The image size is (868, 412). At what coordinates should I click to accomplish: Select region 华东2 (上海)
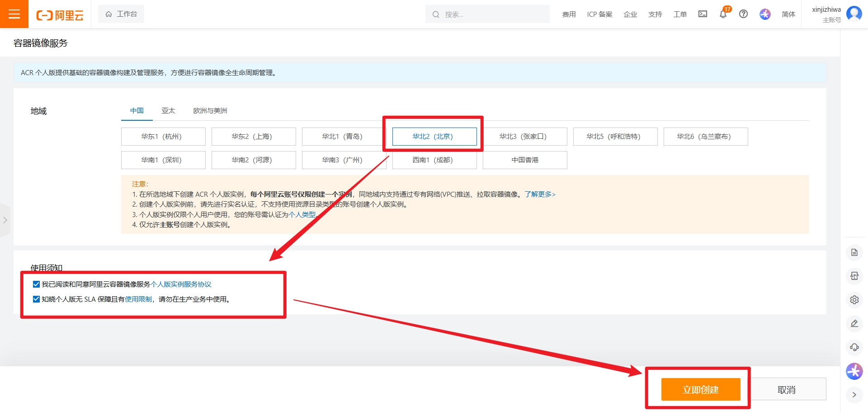pos(254,137)
